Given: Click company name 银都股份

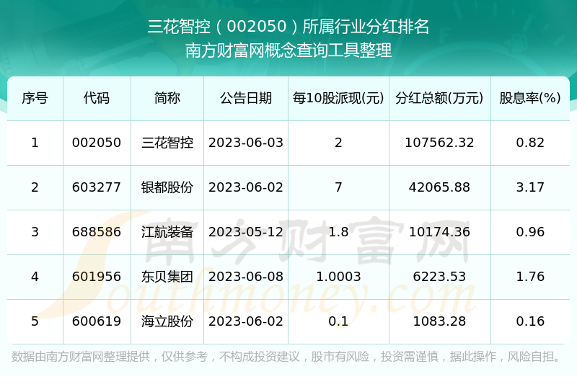Looking at the screenshot, I should (167, 187).
